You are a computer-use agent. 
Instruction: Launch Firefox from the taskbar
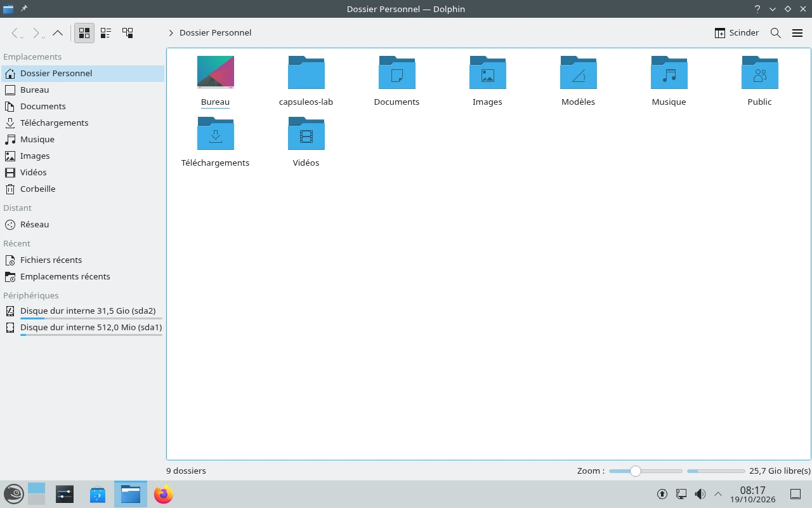(164, 494)
